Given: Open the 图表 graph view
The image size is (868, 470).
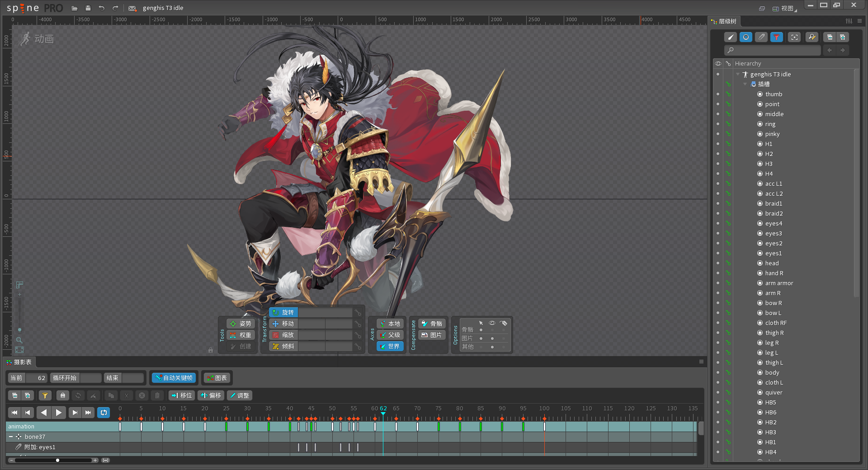Looking at the screenshot, I should pyautogui.click(x=217, y=378).
